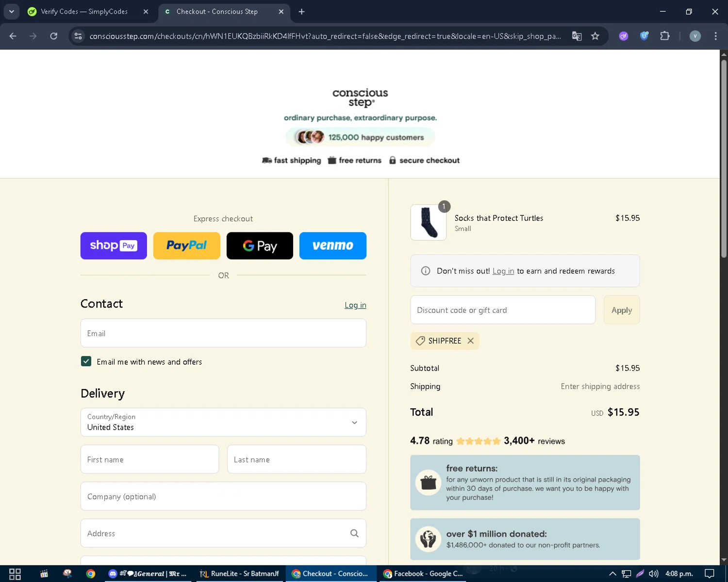This screenshot has width=728, height=582.
Task: Open the Bitwarden shield extension
Action: [644, 36]
